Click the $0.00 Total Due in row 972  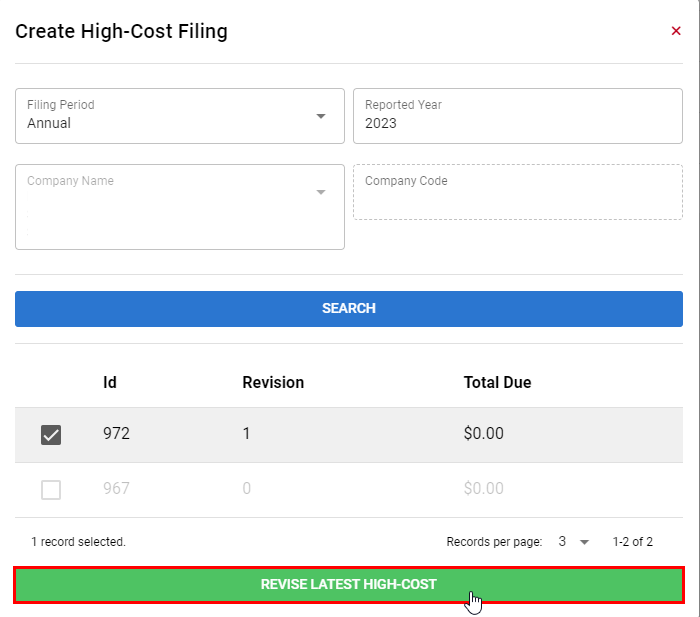[x=483, y=434]
